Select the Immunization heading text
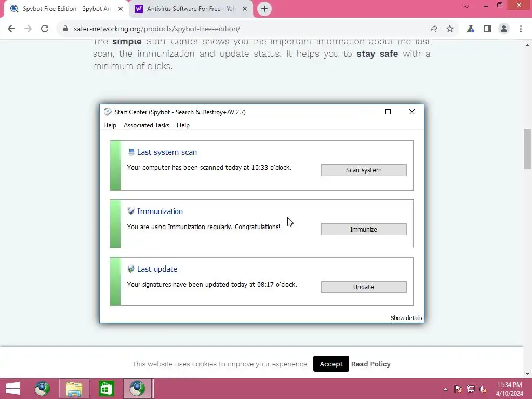The width and height of the screenshot is (532, 399). [x=160, y=211]
